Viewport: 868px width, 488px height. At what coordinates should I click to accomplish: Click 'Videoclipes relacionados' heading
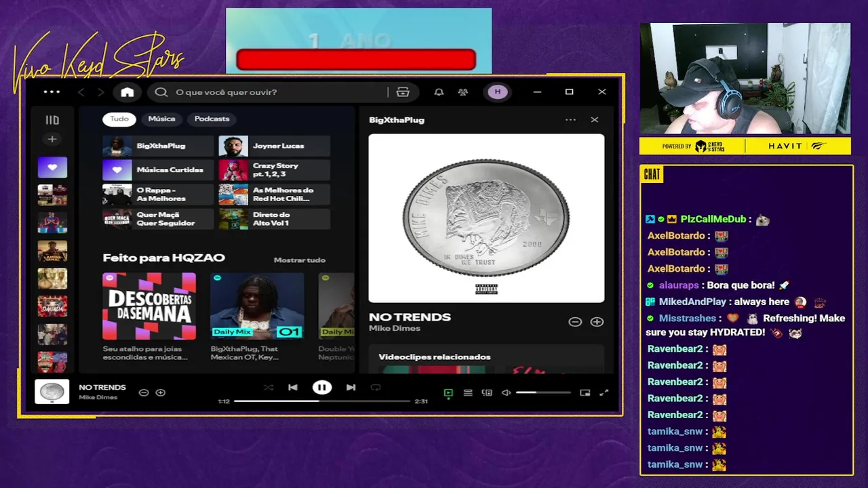tap(435, 357)
